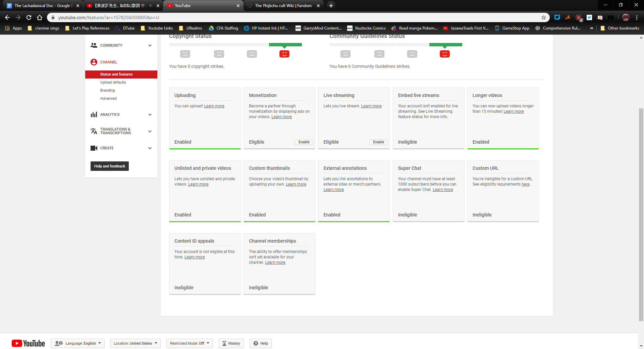Click Learn more in Longer videos card
Viewport: 644px width, 349px height.
[514, 111]
